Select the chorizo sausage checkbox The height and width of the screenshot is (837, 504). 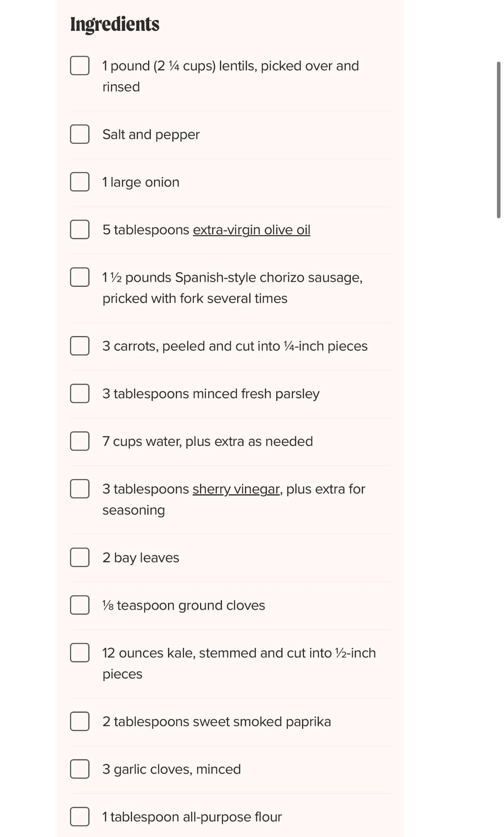pos(80,277)
